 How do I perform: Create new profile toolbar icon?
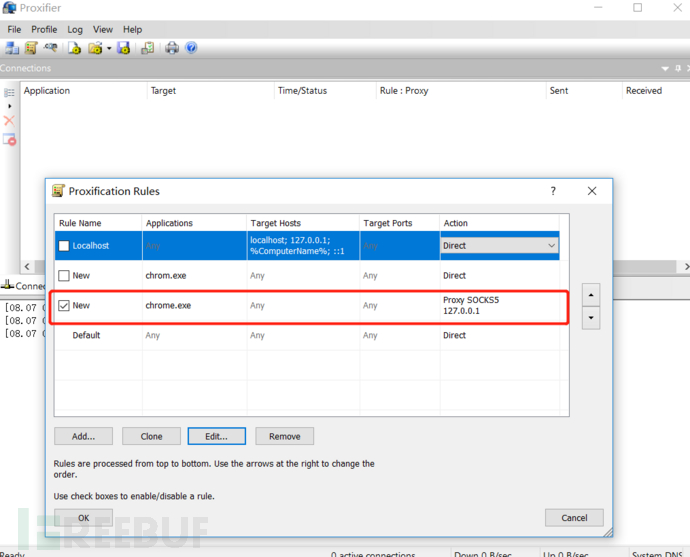point(75,48)
